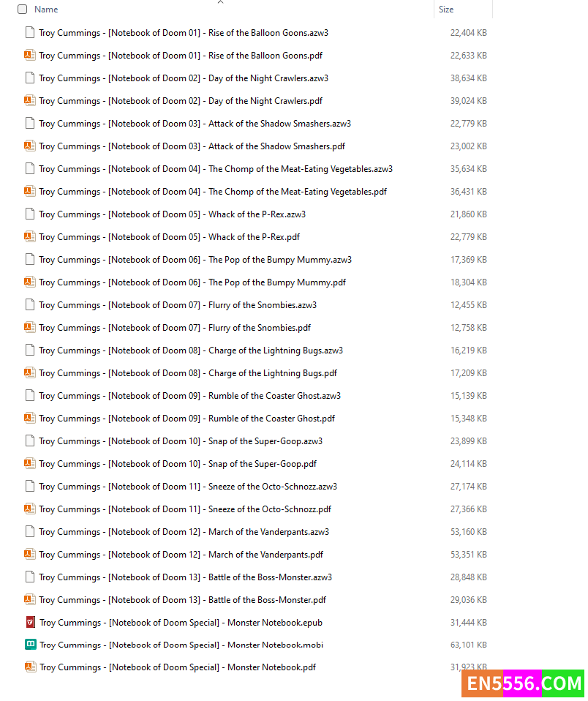Viewport: 588px width, 701px height.
Task: Click PDF icon for Battle of the Boss-Monster.pdf
Action: click(29, 599)
